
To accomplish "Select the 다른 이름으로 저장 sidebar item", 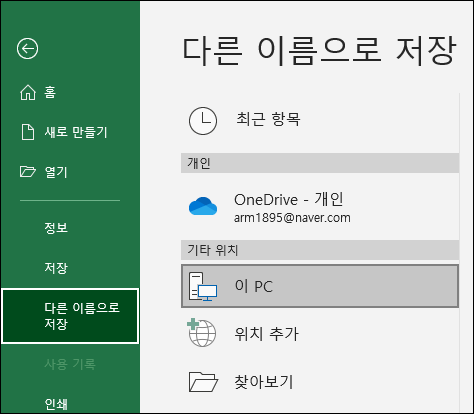I will point(70,316).
